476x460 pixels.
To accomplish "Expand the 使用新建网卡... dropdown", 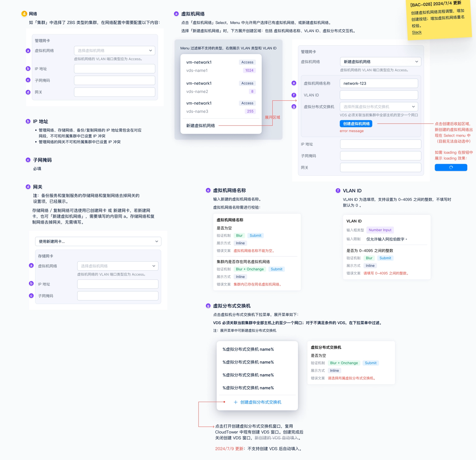I will (98, 242).
